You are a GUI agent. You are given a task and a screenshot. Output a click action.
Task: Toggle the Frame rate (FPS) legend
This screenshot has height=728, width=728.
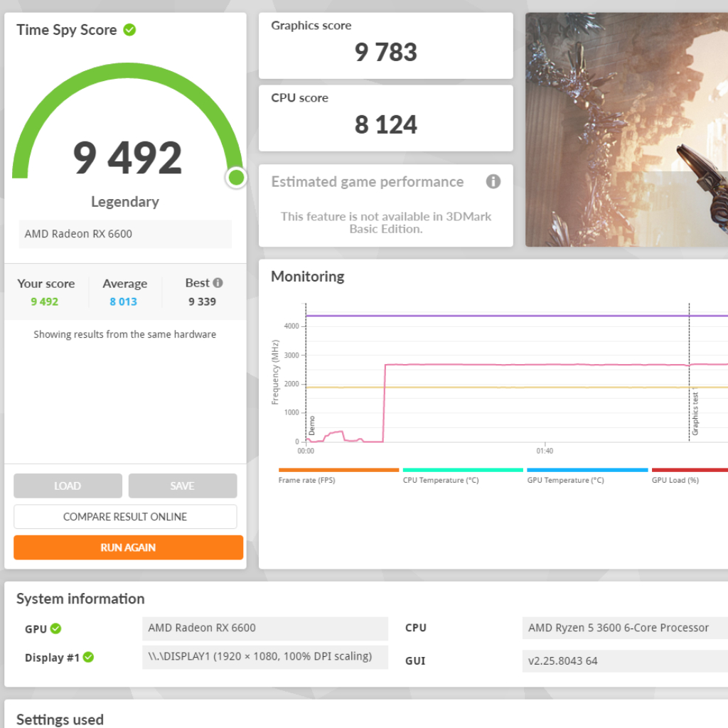338,476
